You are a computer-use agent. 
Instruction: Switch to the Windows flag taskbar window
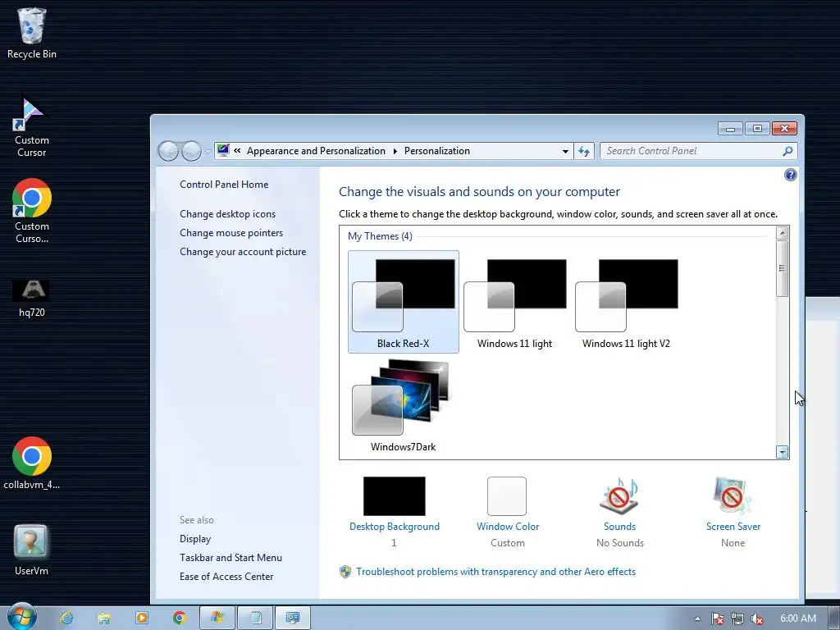pos(217,619)
